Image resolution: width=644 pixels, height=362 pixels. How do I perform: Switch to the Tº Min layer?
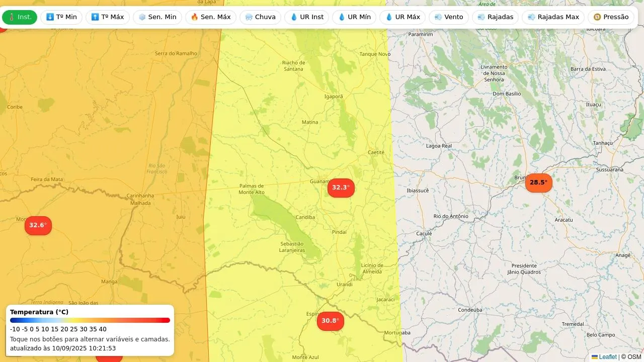(x=61, y=17)
